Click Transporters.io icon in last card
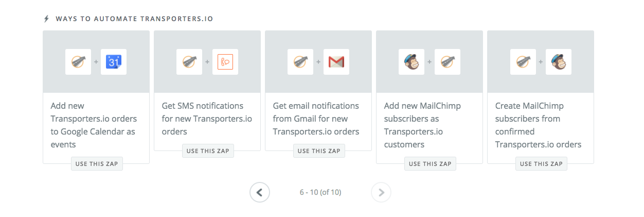Viewport: 644px width, 217px height. pos(523,62)
